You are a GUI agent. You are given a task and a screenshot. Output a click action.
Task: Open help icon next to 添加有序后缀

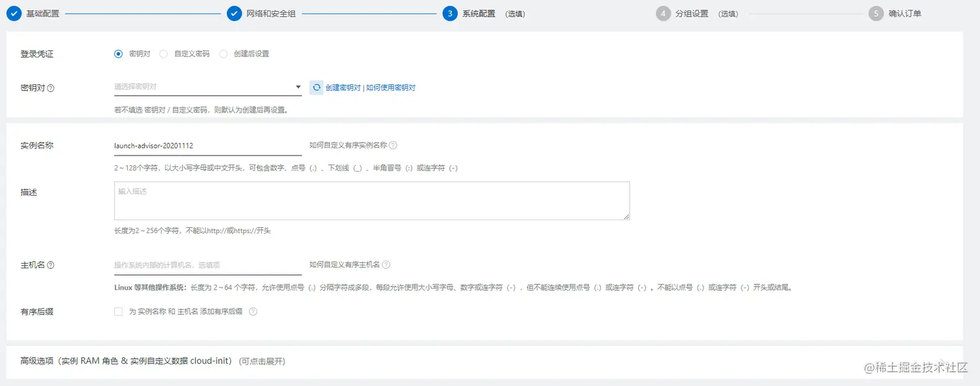tap(253, 312)
